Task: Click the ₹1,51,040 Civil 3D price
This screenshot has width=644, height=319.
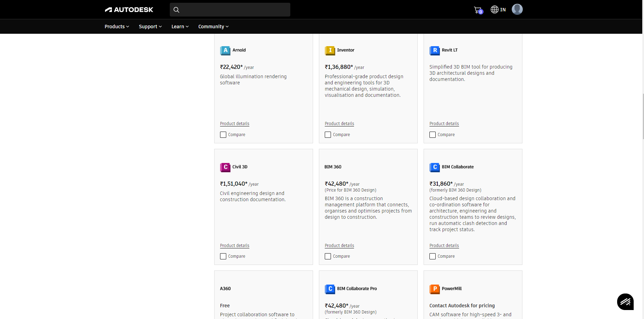Action: coord(234,184)
